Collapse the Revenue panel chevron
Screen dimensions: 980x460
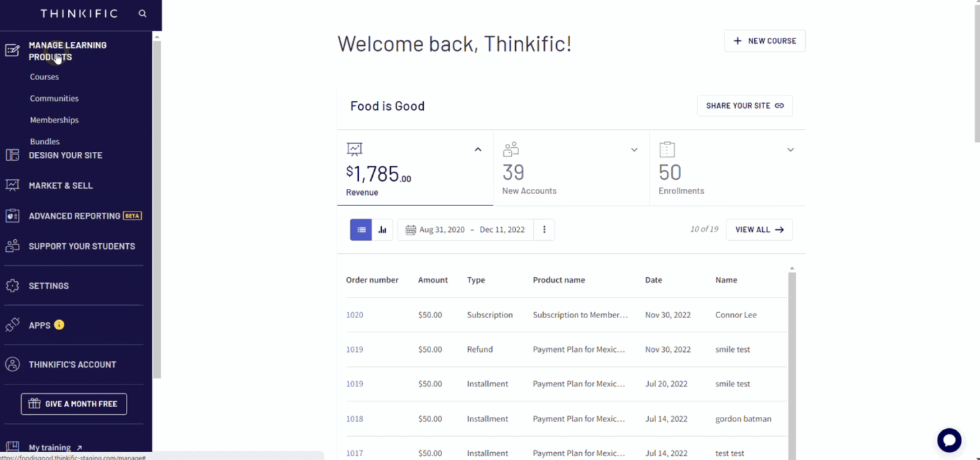(x=478, y=150)
